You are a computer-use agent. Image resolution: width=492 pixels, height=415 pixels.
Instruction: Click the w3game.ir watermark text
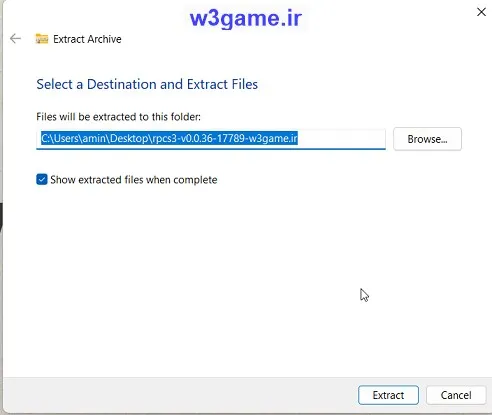point(246,18)
